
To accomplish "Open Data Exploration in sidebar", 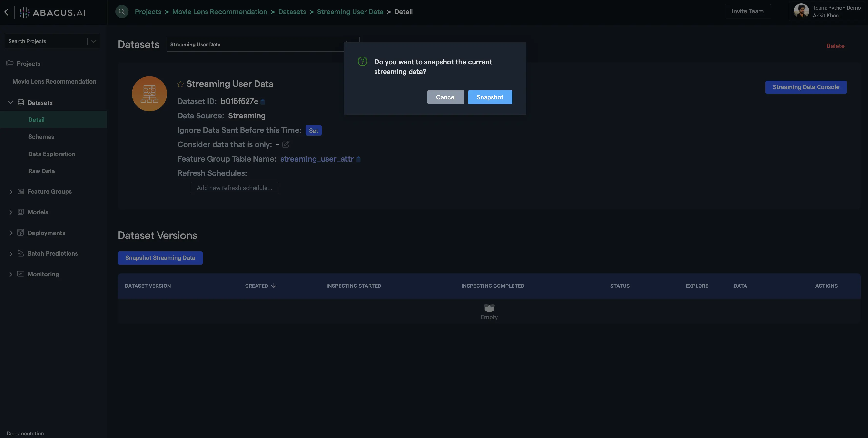I will pos(51,154).
